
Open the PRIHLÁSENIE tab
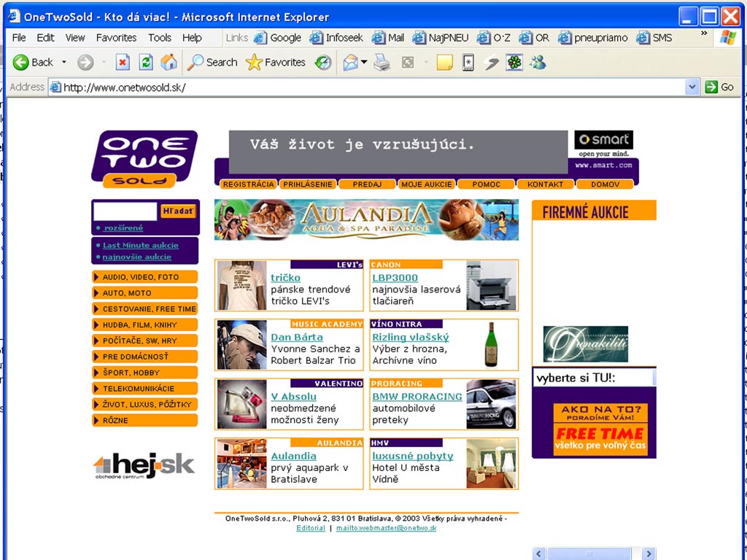(308, 184)
